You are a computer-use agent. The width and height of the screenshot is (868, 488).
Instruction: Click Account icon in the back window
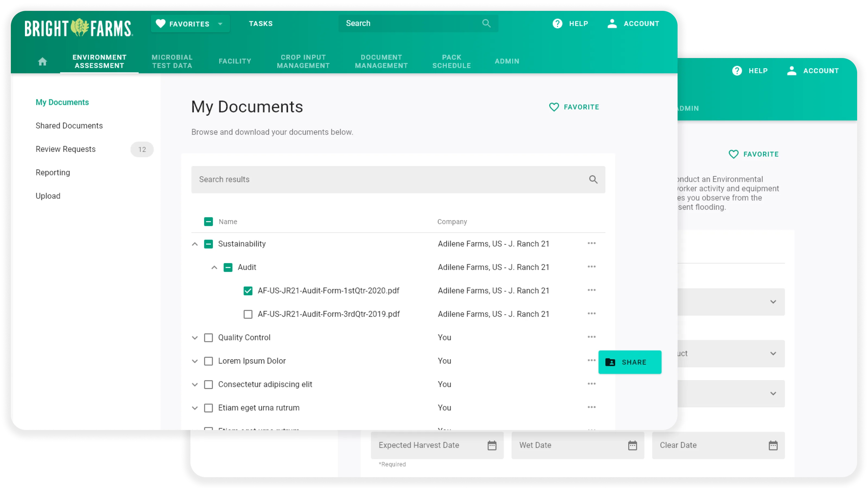click(792, 71)
